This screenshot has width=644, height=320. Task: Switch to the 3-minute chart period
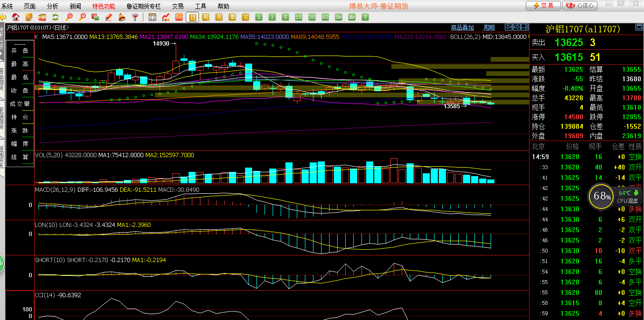pyautogui.click(x=272, y=17)
